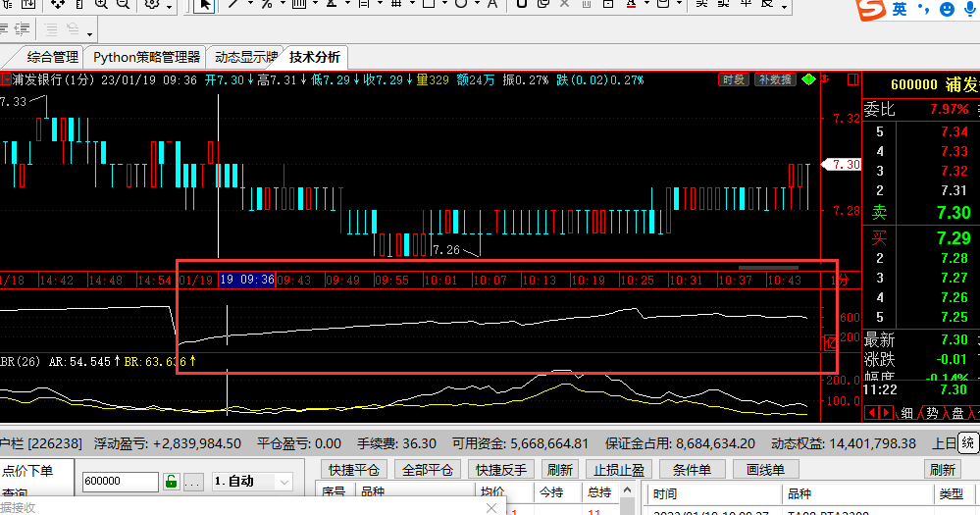The width and height of the screenshot is (980, 515).
Task: Click the Sogou emoji face icon
Action: [x=947, y=9]
